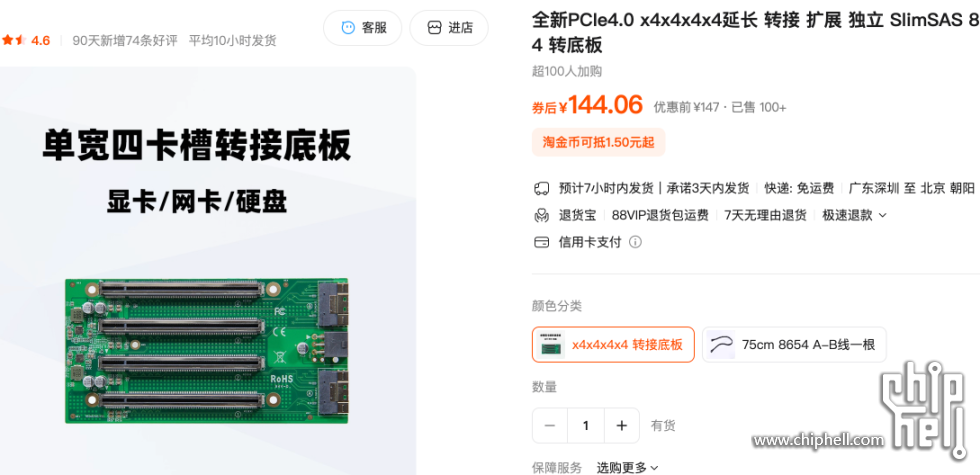
Task: Click the customer service chat icon
Action: [x=348, y=28]
